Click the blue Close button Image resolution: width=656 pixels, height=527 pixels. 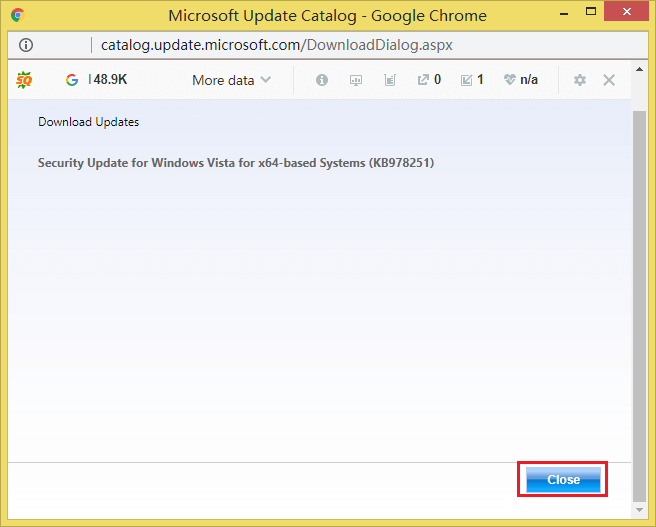pos(563,479)
